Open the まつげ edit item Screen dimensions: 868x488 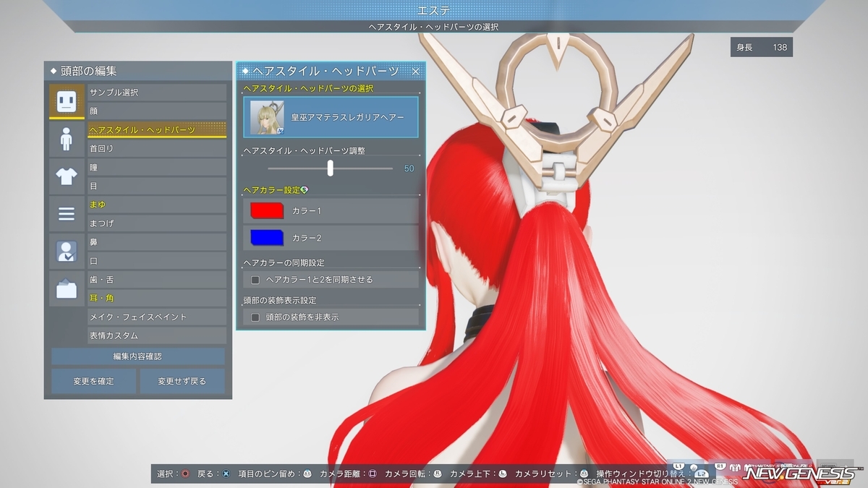click(x=157, y=223)
